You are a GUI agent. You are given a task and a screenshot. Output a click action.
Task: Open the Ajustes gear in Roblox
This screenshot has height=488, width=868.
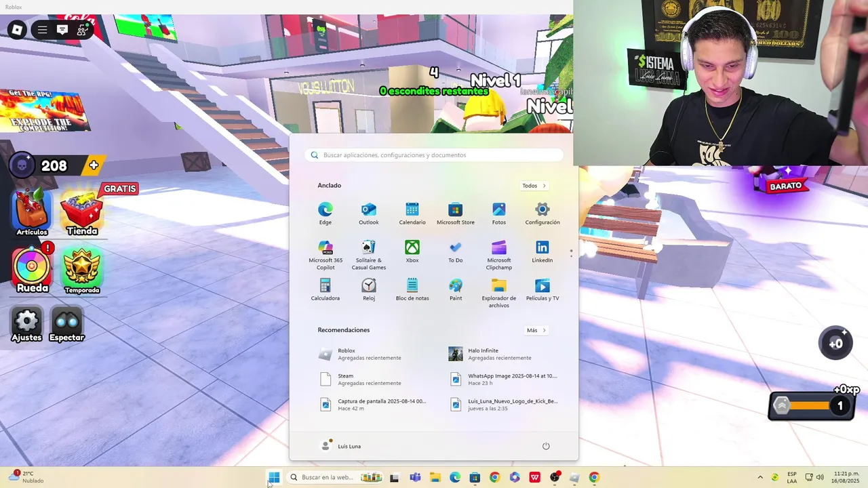point(26,325)
